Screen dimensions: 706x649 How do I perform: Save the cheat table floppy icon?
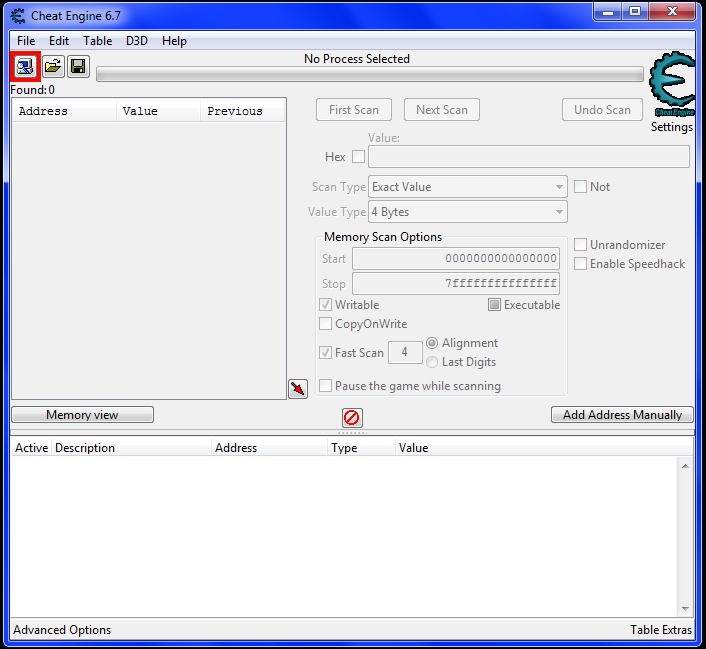tap(78, 67)
